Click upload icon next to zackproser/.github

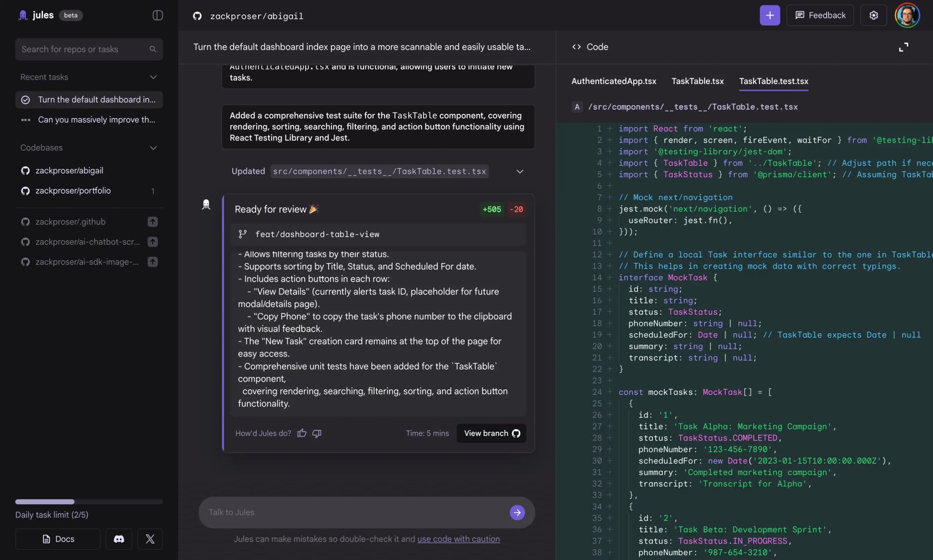click(153, 221)
